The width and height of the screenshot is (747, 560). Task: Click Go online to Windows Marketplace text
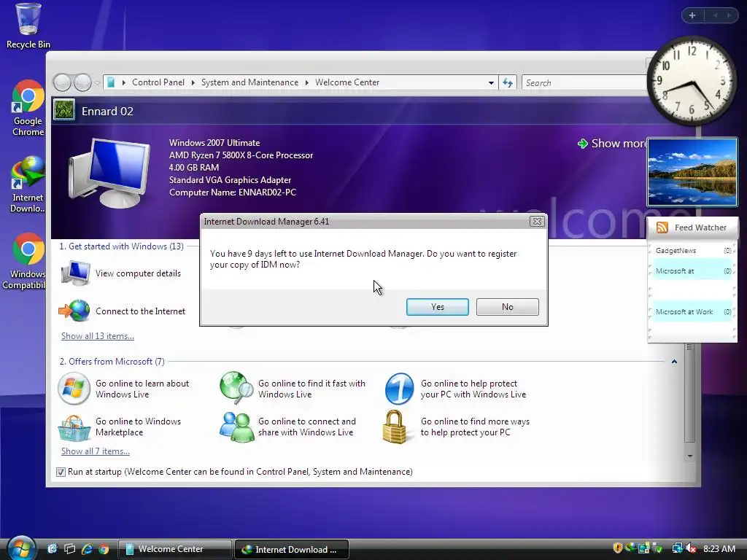[138, 427]
